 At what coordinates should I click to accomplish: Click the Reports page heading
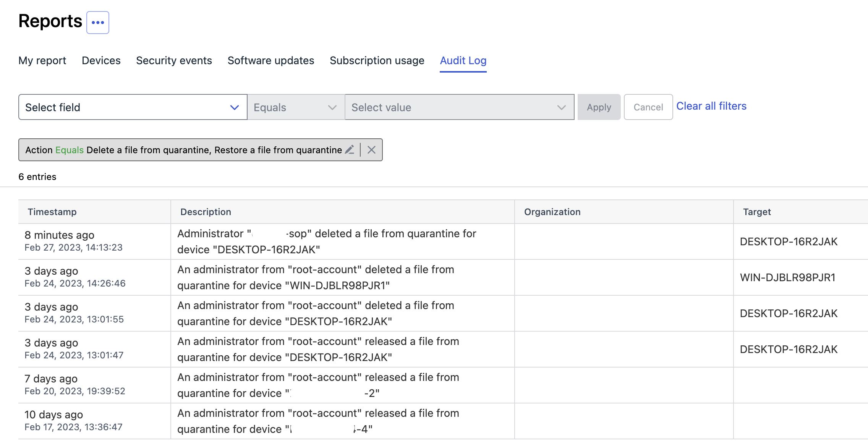click(50, 21)
